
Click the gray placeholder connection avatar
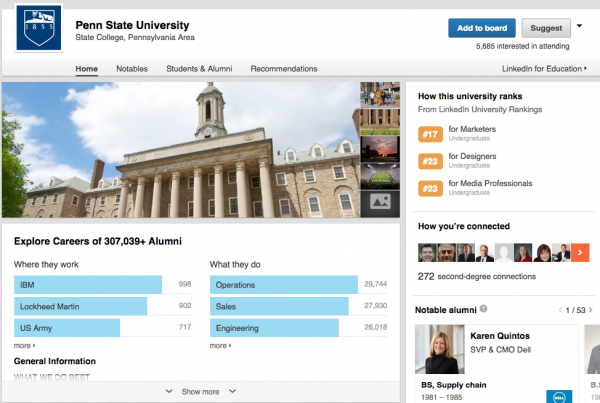(x=504, y=253)
